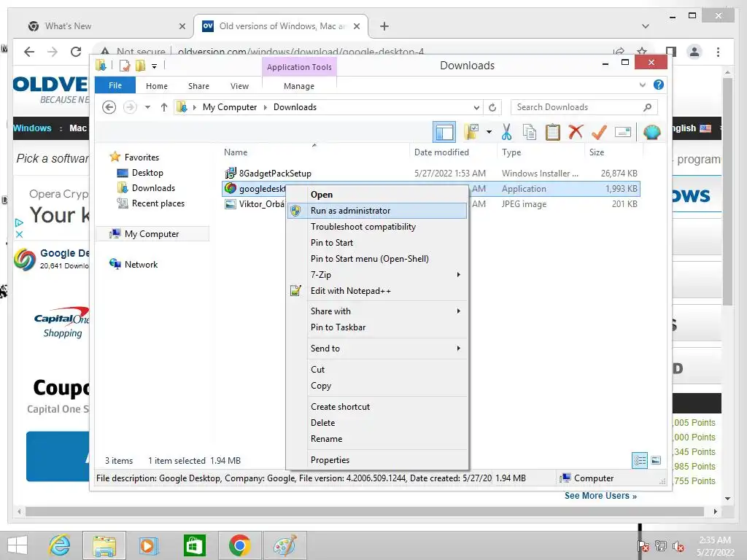Image resolution: width=747 pixels, height=560 pixels.
Task: Click the Windows Start button
Action: 18,545
